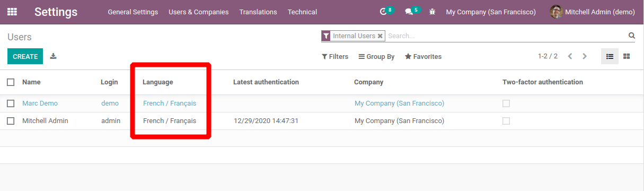Click the search magnifier icon

pos(631,36)
